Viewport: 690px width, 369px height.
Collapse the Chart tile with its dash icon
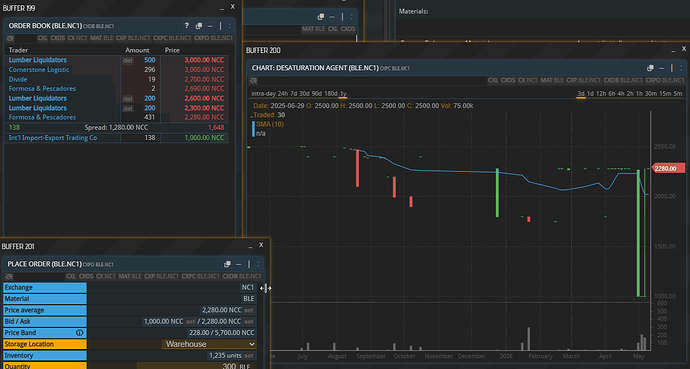661,69
